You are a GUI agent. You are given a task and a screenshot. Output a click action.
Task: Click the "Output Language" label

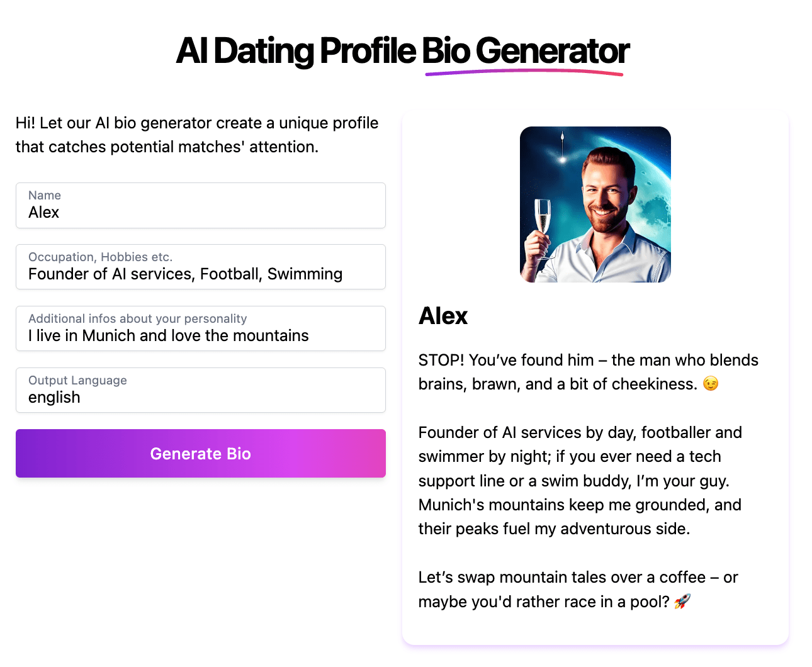click(x=77, y=380)
